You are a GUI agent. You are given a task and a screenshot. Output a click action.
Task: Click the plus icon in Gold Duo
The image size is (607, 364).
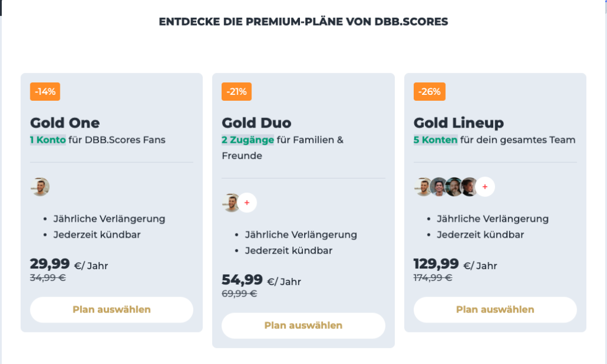pos(247,203)
